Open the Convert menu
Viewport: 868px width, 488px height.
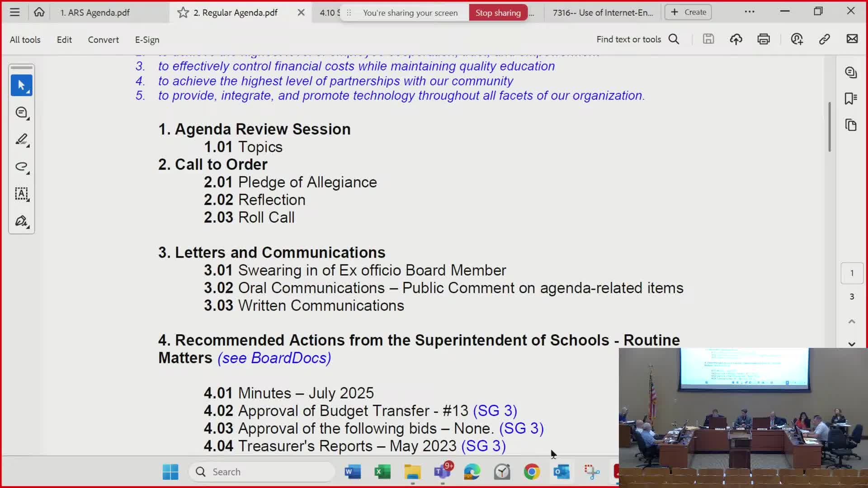pyautogui.click(x=104, y=40)
